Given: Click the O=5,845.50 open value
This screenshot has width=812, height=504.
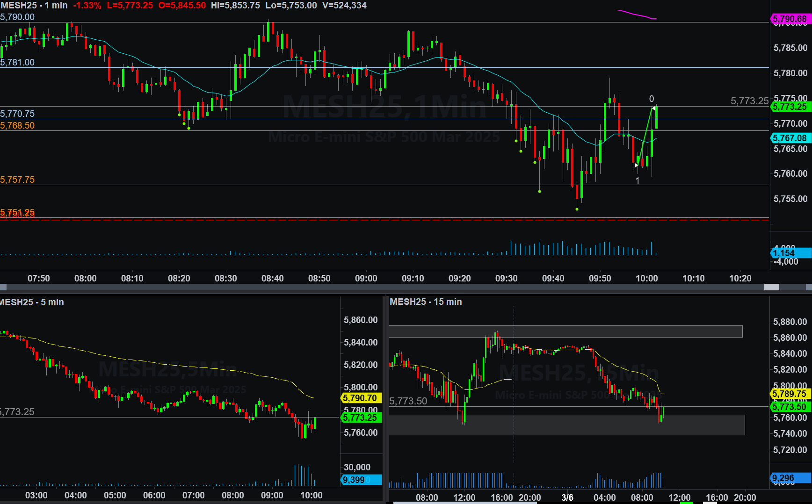Looking at the screenshot, I should (182, 5).
